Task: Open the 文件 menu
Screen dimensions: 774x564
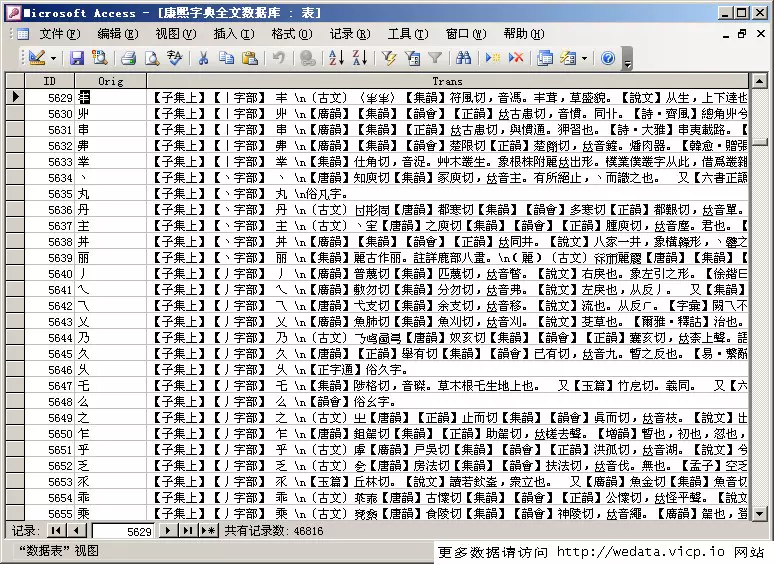Action: tap(60, 34)
